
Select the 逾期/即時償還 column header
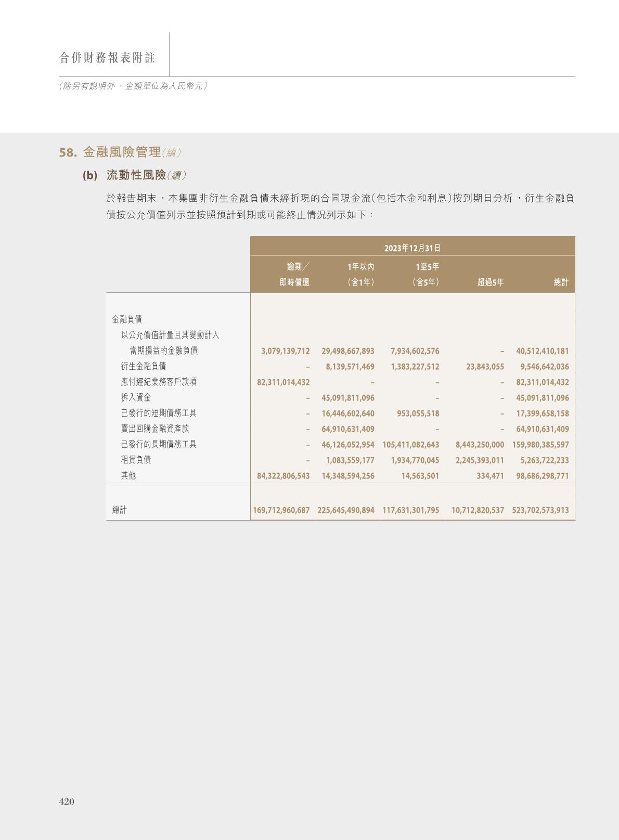294,274
